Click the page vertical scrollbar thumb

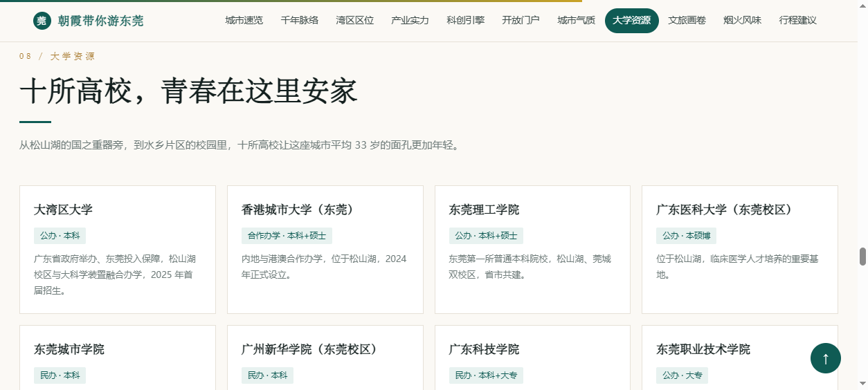[863, 257]
